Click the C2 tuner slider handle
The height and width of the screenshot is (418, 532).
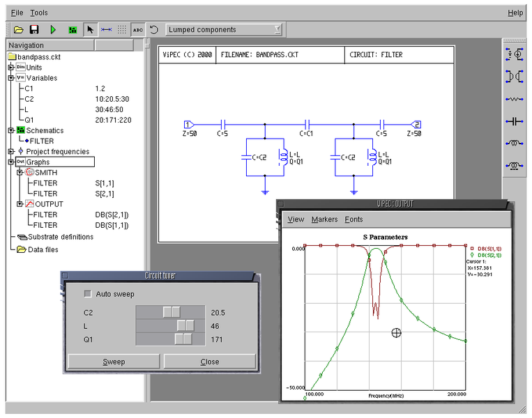172,312
